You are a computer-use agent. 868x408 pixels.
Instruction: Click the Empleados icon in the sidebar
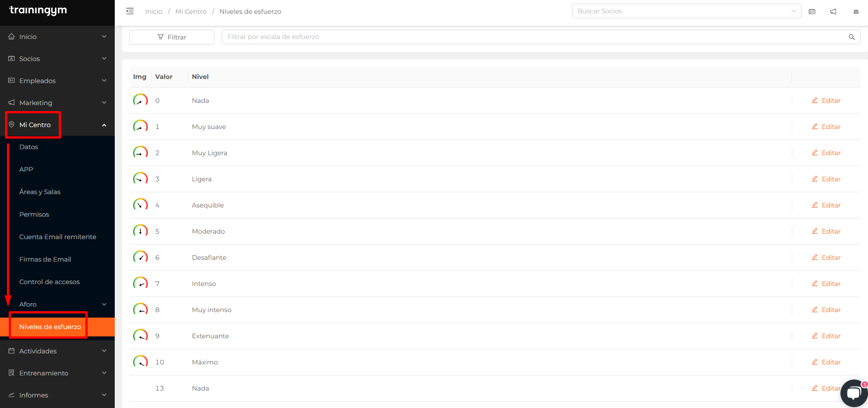coord(11,80)
